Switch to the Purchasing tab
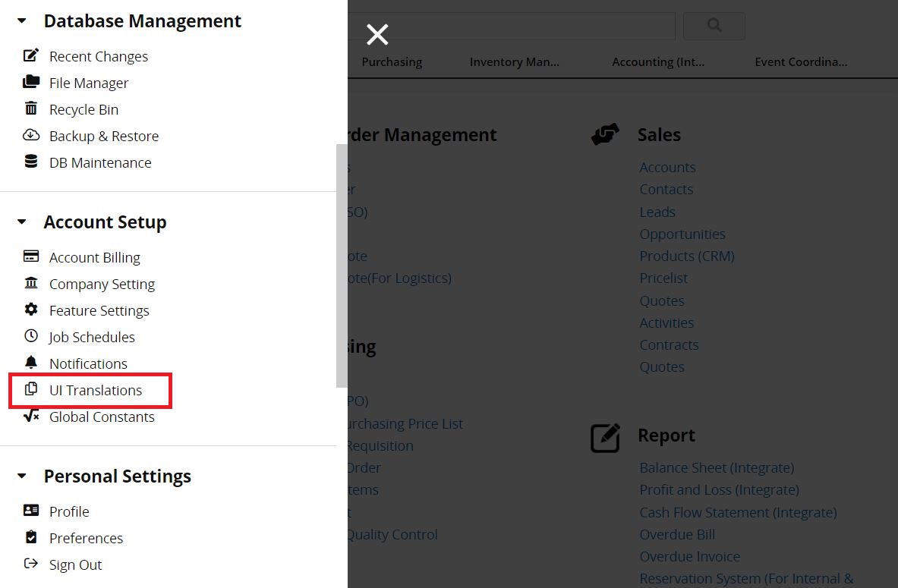Screen dimensions: 898x588 [x=392, y=61]
